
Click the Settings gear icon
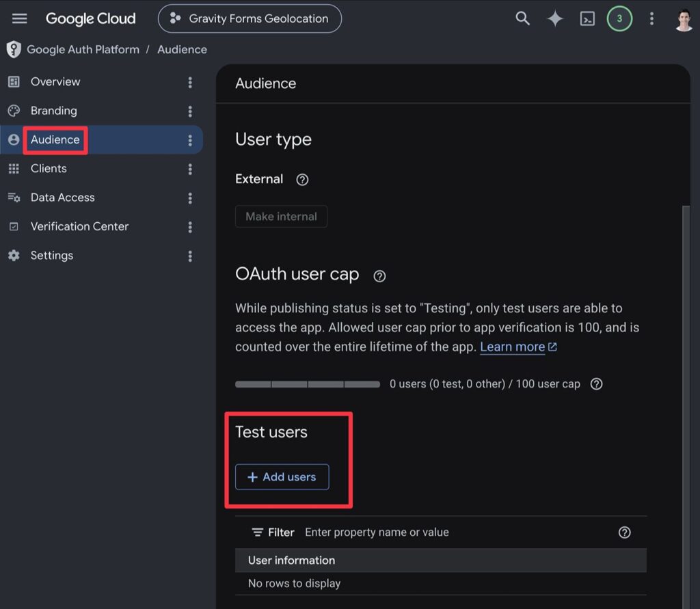14,256
